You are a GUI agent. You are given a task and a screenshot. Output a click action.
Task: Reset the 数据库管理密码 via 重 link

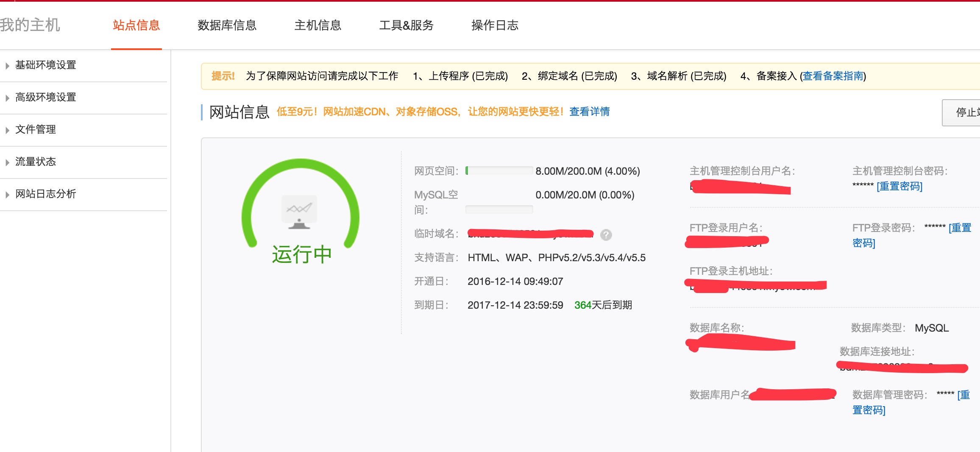pyautogui.click(x=963, y=395)
